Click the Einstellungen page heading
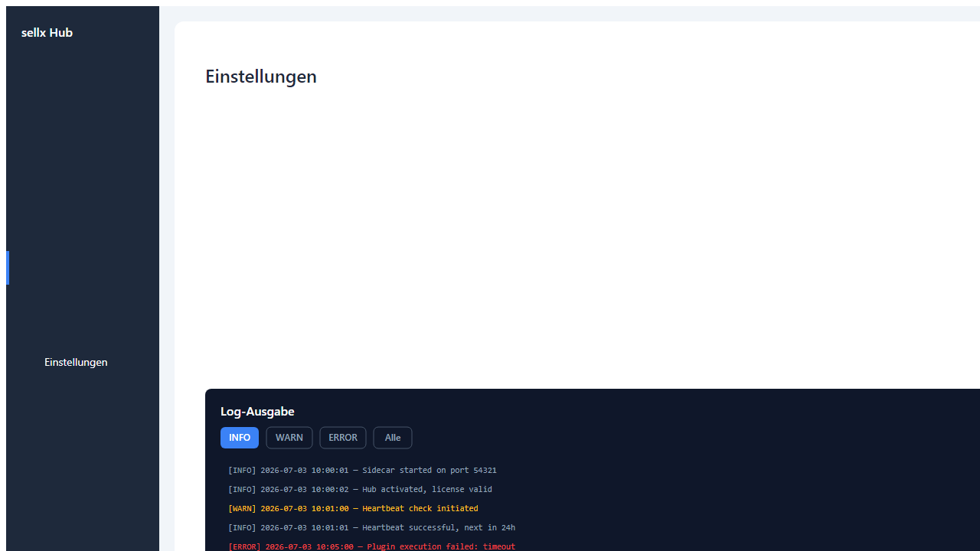Image resolution: width=980 pixels, height=551 pixels. click(261, 77)
